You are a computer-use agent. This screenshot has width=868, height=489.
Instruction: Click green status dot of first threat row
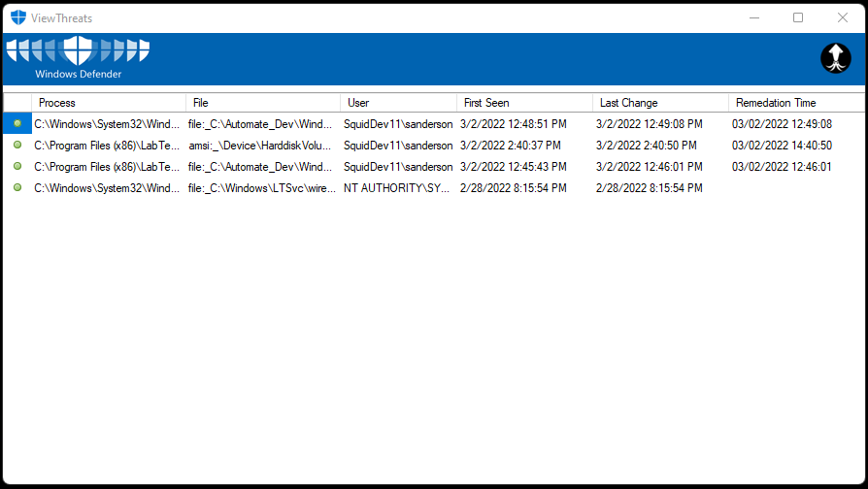(x=17, y=124)
